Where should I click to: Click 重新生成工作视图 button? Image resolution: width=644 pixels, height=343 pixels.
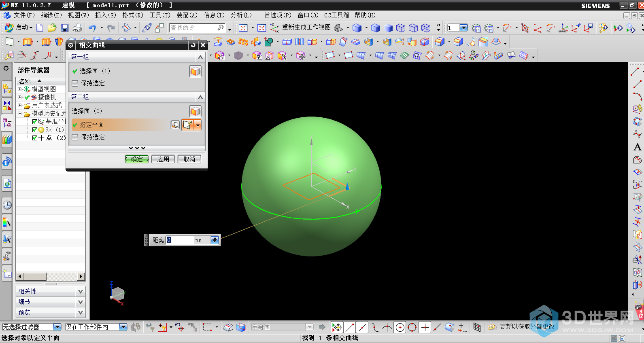click(306, 28)
